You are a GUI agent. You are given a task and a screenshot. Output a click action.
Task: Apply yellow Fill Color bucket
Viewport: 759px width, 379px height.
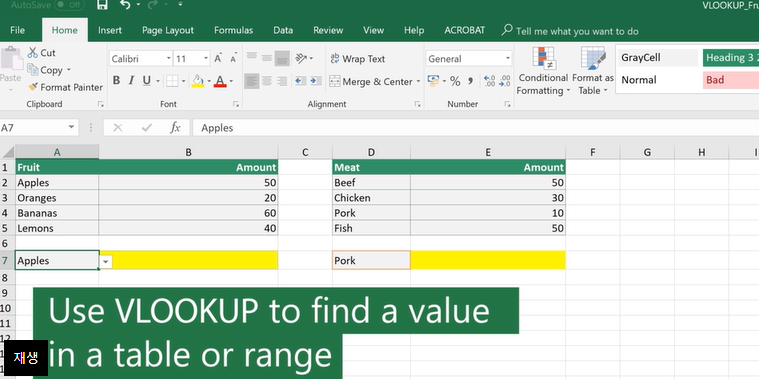(x=197, y=80)
